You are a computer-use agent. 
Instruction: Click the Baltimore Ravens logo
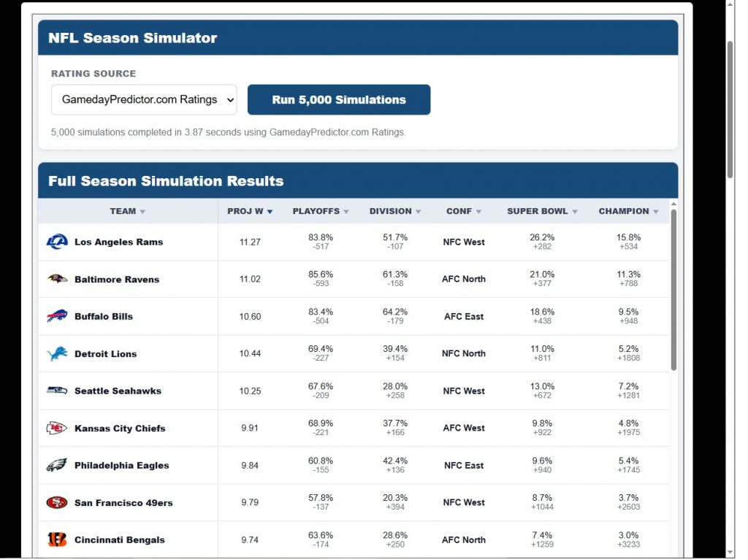[x=57, y=279]
